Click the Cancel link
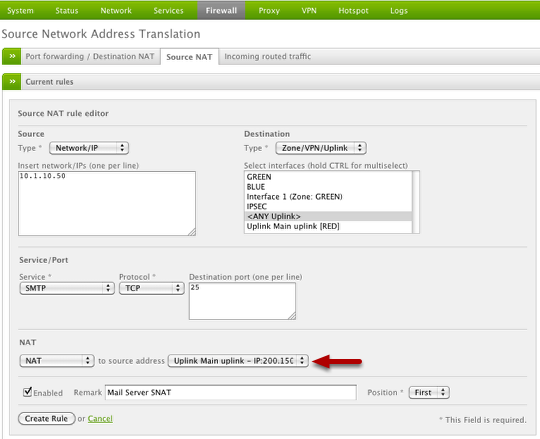This screenshot has width=540, height=439. click(x=100, y=418)
